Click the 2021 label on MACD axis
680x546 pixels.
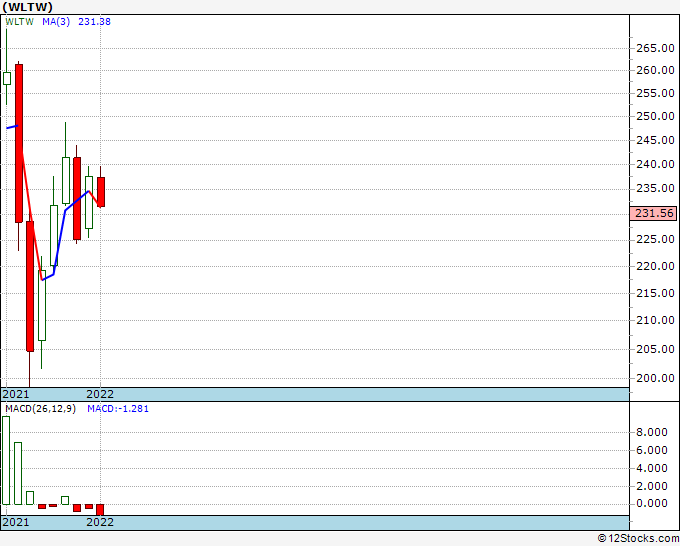point(16,522)
